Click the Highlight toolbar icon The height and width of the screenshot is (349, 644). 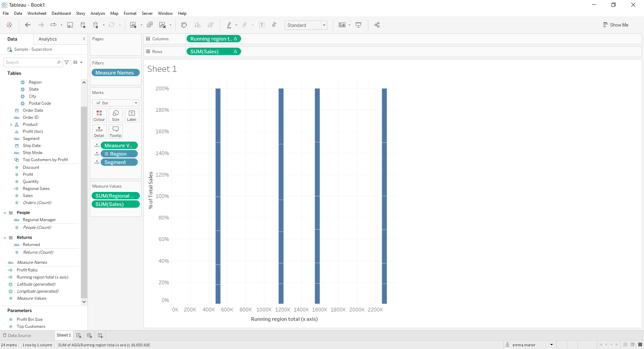tap(230, 25)
